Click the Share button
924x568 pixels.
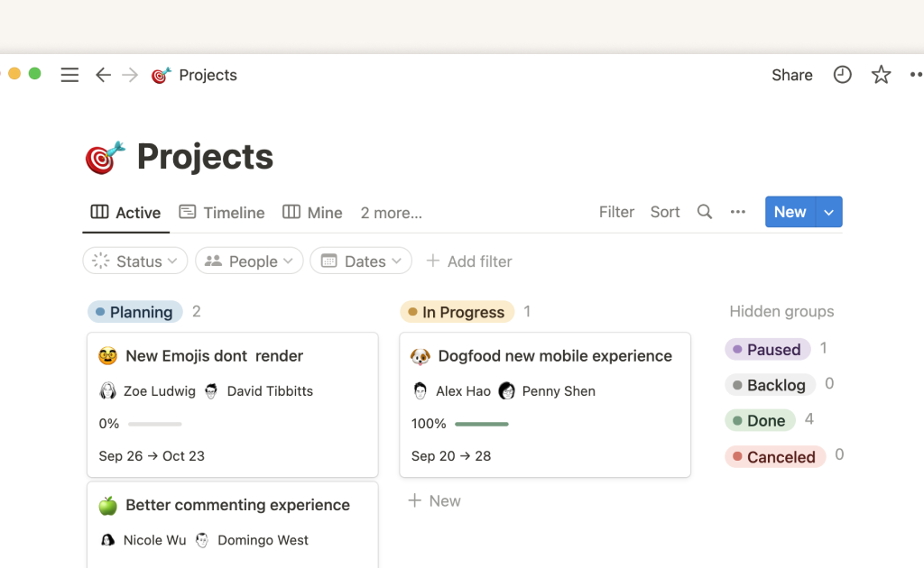(x=791, y=75)
